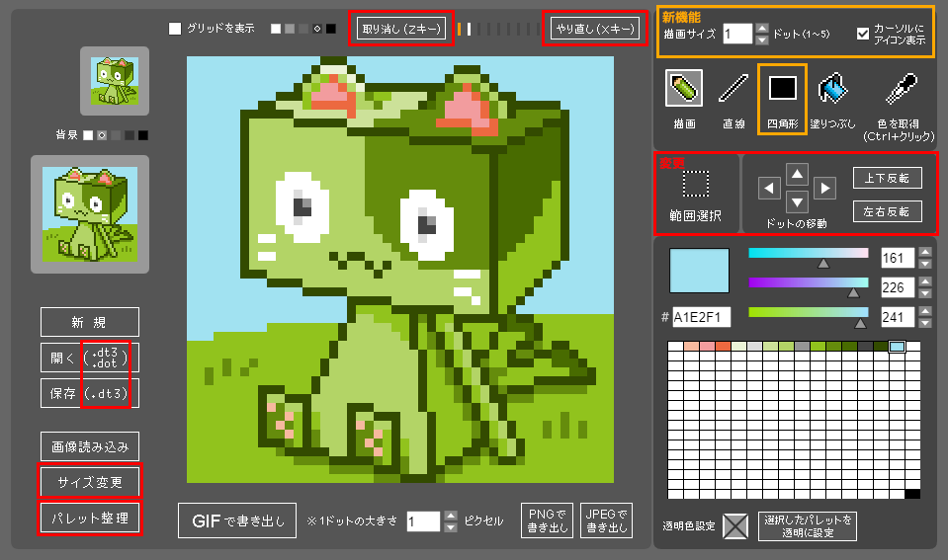This screenshot has height=560, width=948.
Task: Click the 1ドットの大きさ pixel size field
Action: pos(423,521)
